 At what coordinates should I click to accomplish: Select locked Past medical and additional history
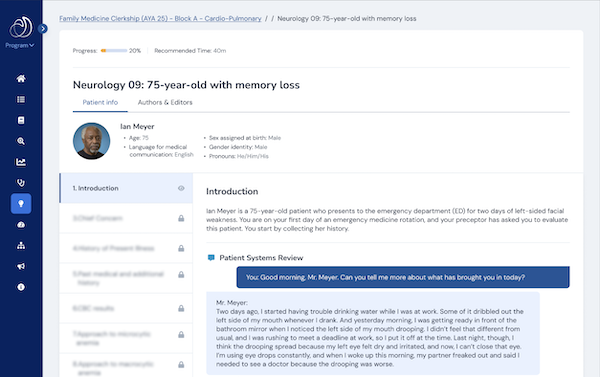click(126, 278)
